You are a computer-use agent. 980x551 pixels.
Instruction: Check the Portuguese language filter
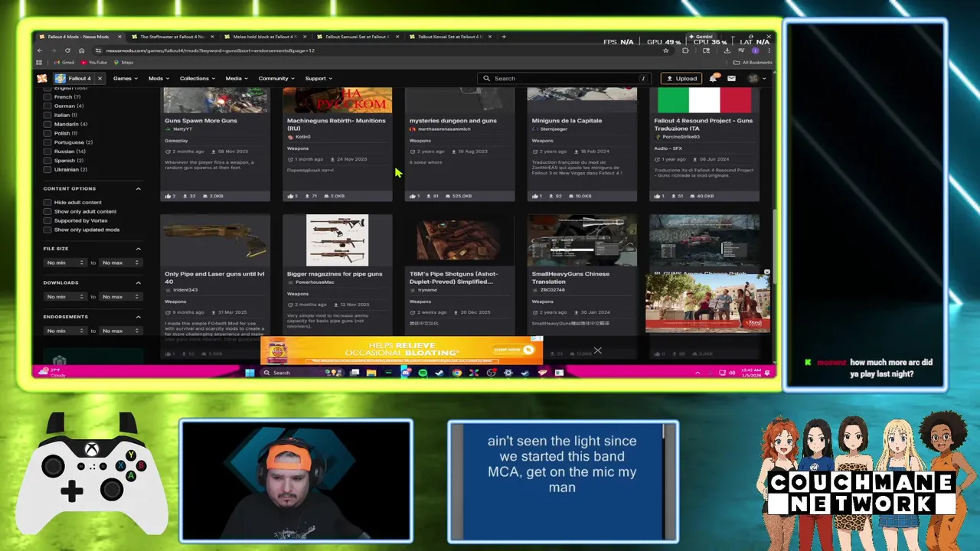coord(47,142)
